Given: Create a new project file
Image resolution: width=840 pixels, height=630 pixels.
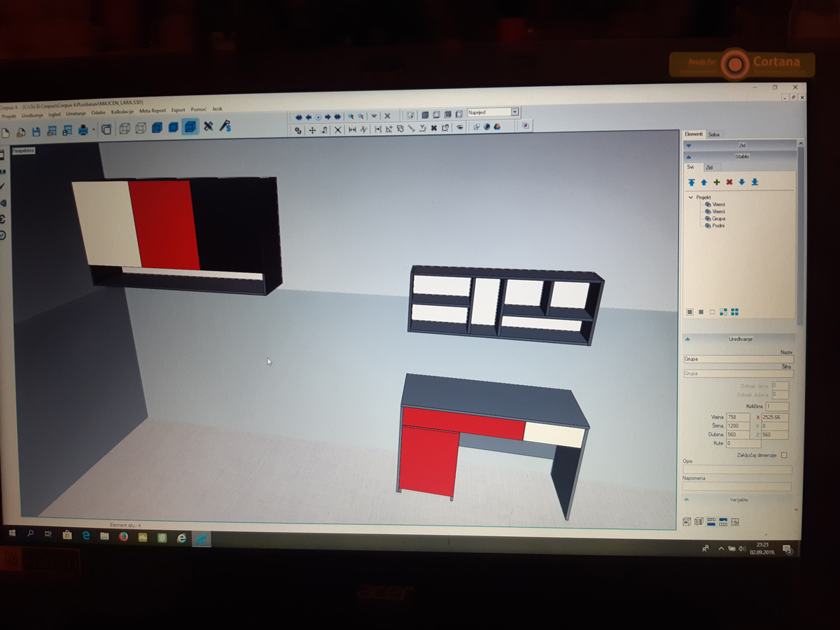Looking at the screenshot, I should coord(6,132).
